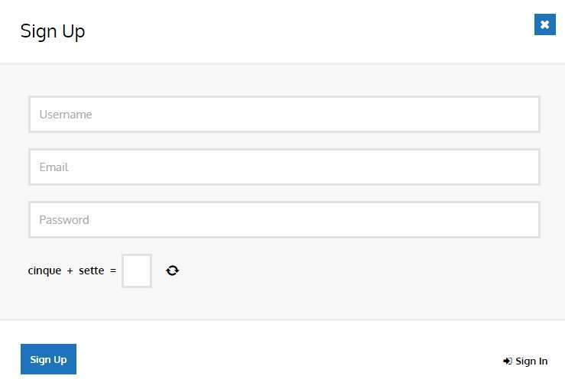This screenshot has width=565, height=392.
Task: Click the Email placeholder text
Action: click(54, 167)
